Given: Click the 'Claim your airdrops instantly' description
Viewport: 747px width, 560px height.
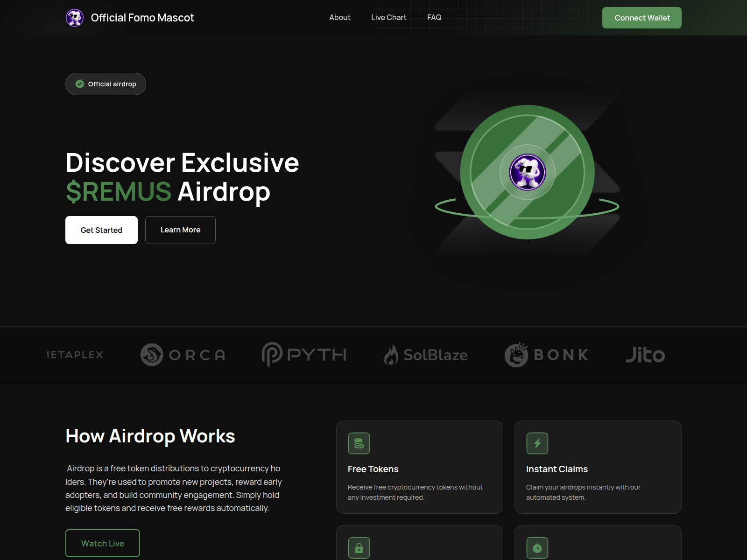Looking at the screenshot, I should (x=583, y=492).
